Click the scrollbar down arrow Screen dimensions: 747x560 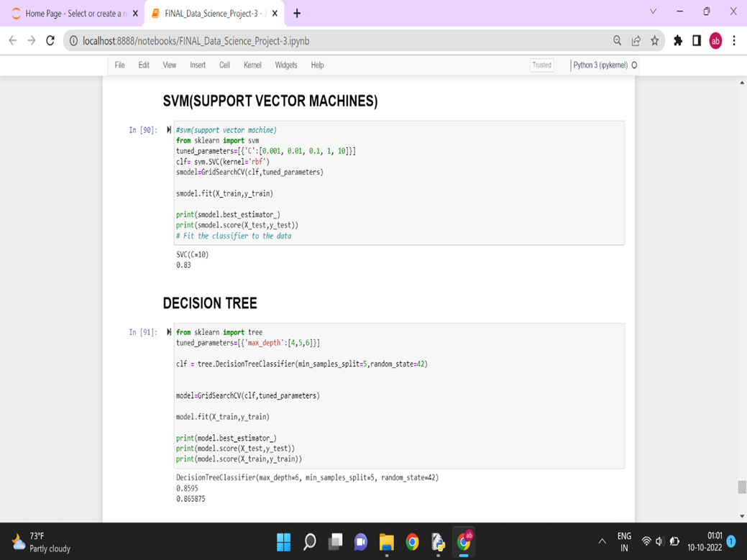coord(742,516)
